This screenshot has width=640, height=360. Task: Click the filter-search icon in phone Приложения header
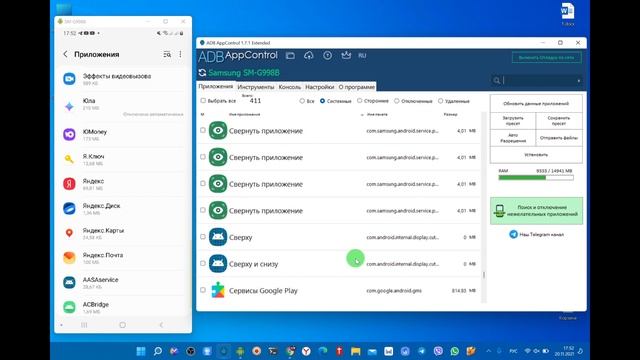pos(167,54)
